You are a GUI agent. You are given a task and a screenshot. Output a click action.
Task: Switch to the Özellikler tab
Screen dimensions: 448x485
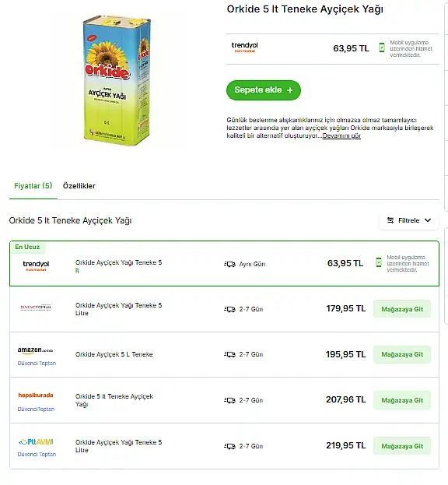[x=79, y=186]
